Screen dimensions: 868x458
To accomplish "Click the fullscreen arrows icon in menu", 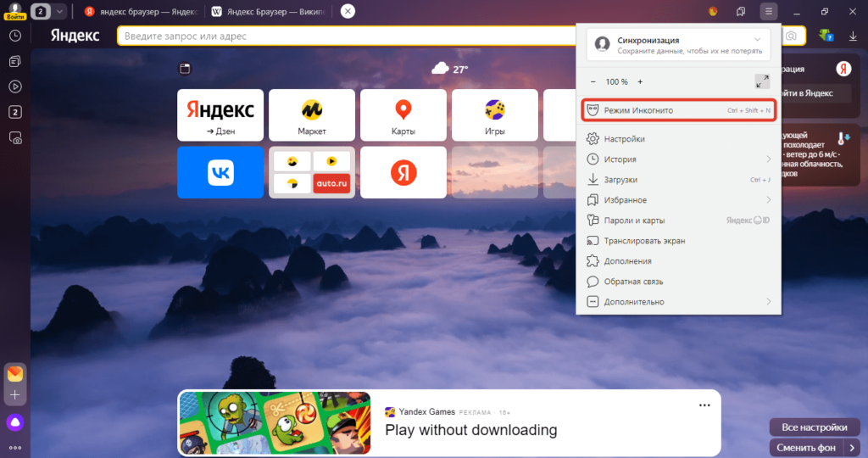I will coord(761,81).
